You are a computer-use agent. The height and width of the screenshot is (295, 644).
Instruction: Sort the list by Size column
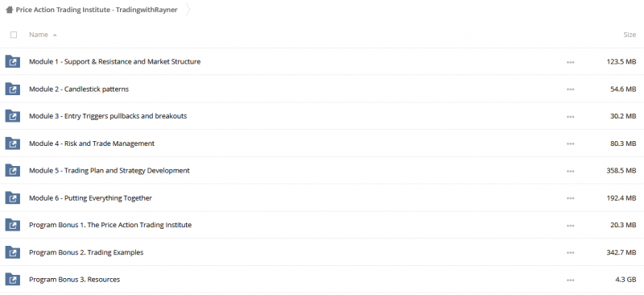click(x=630, y=35)
